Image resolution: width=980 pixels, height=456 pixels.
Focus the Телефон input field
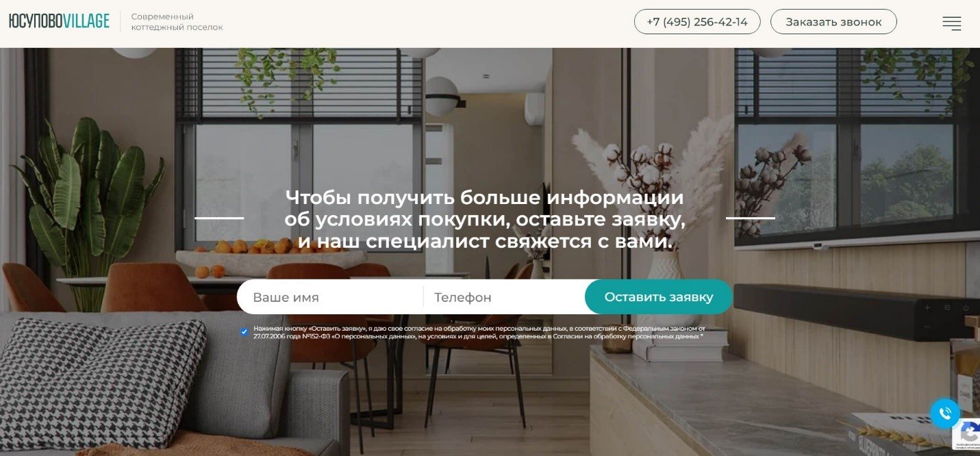[x=504, y=297]
